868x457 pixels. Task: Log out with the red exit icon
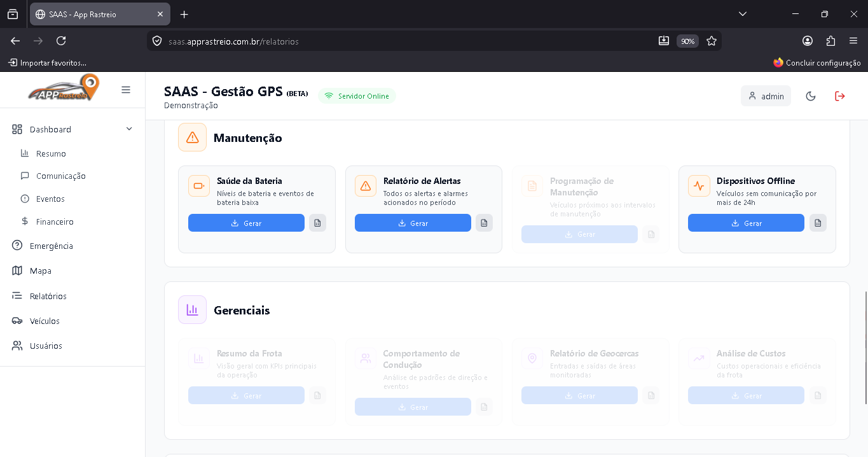839,96
